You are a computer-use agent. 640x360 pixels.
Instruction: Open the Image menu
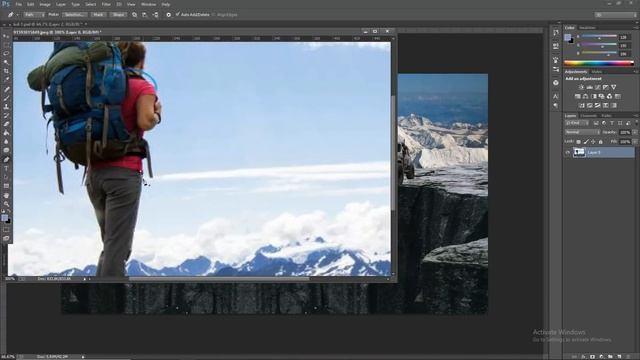45,4
